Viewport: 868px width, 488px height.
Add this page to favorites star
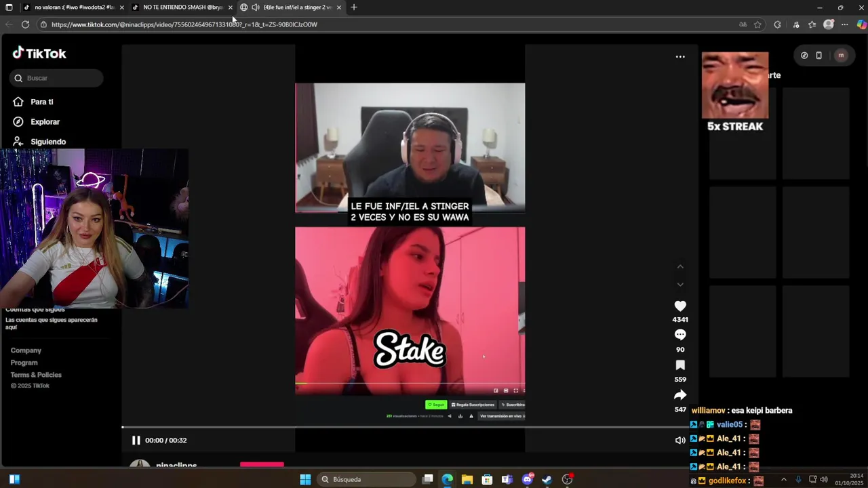(x=757, y=24)
